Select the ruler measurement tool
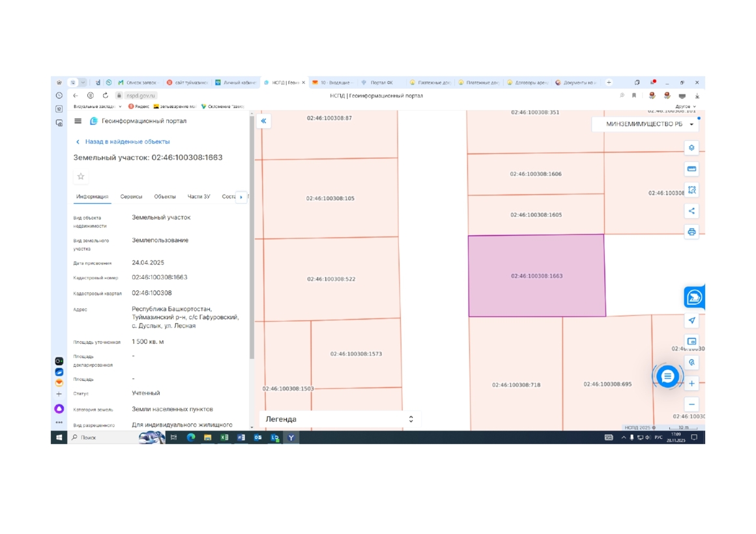The height and width of the screenshot is (534, 756). [691, 169]
